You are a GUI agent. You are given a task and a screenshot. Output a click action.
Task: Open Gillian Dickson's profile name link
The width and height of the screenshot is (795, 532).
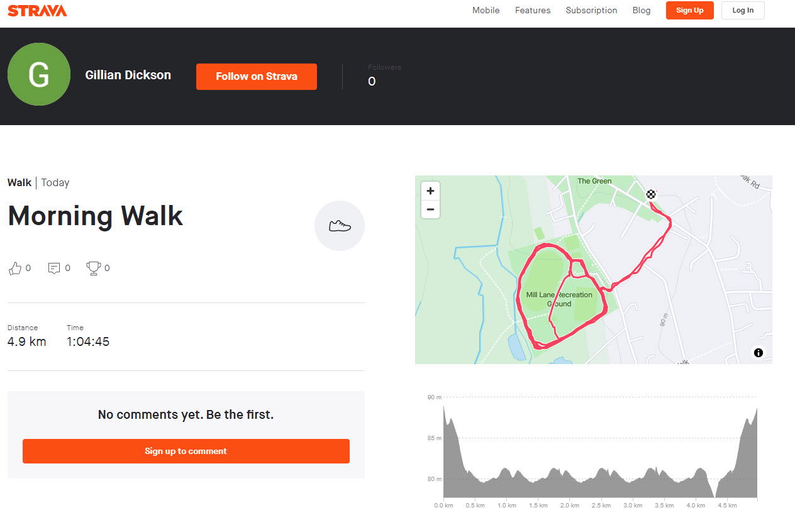coord(128,75)
